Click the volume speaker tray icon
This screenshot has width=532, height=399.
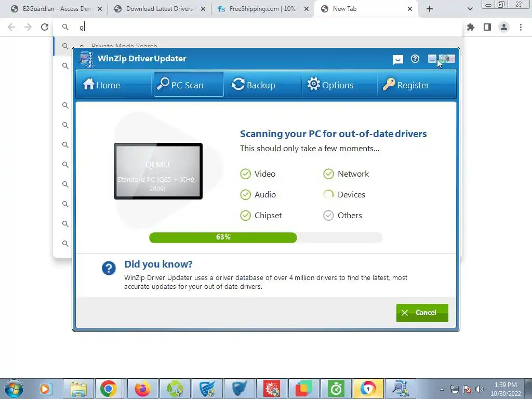point(480,389)
